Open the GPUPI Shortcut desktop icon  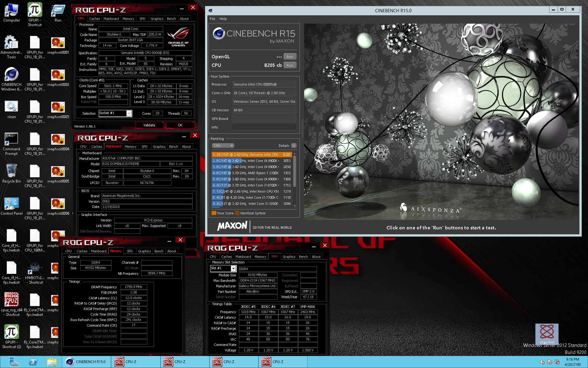click(35, 14)
